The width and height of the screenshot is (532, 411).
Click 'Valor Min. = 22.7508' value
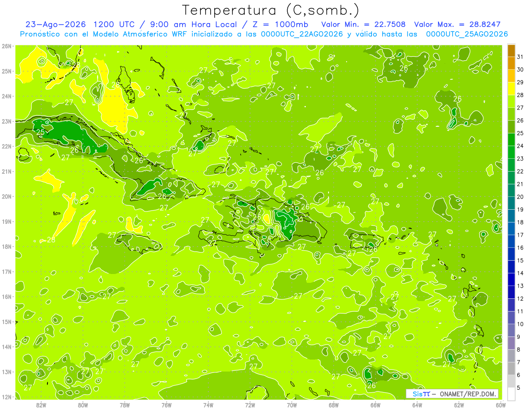click(x=364, y=24)
